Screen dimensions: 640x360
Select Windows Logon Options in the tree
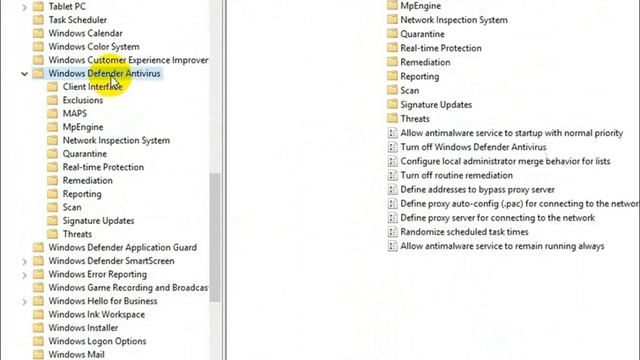(97, 341)
